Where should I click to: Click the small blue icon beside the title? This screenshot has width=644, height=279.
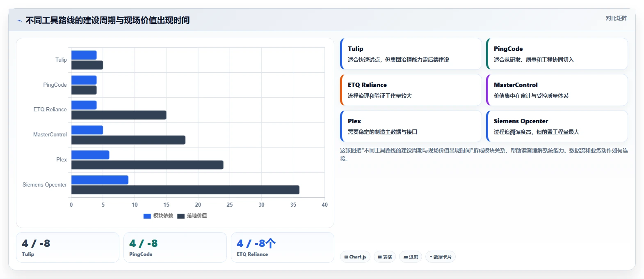pos(20,21)
